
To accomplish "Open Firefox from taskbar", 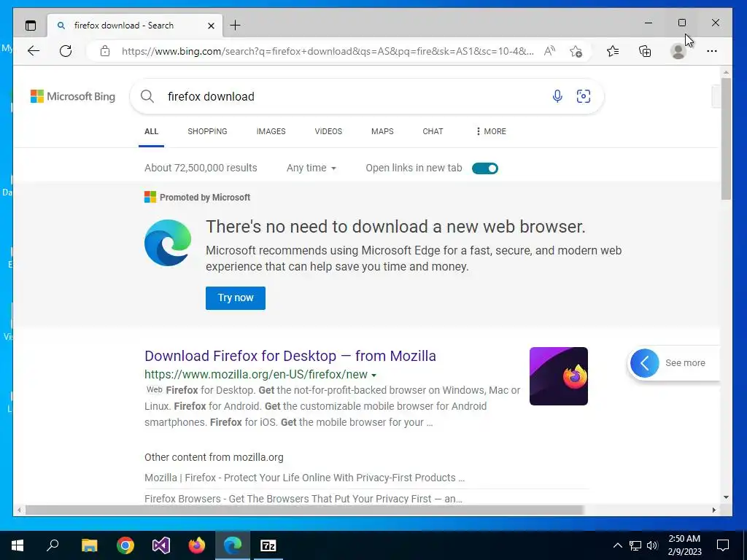I will coord(197,545).
